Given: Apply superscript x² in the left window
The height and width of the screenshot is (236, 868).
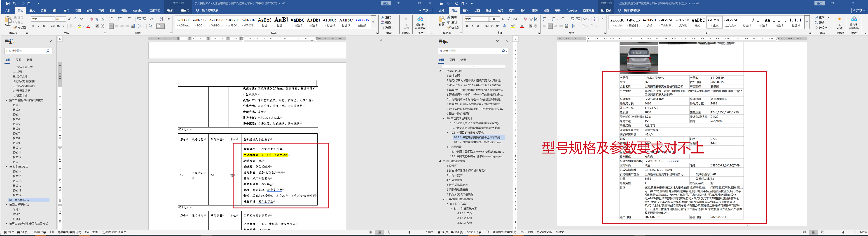Looking at the screenshot, I should tap(64, 26).
